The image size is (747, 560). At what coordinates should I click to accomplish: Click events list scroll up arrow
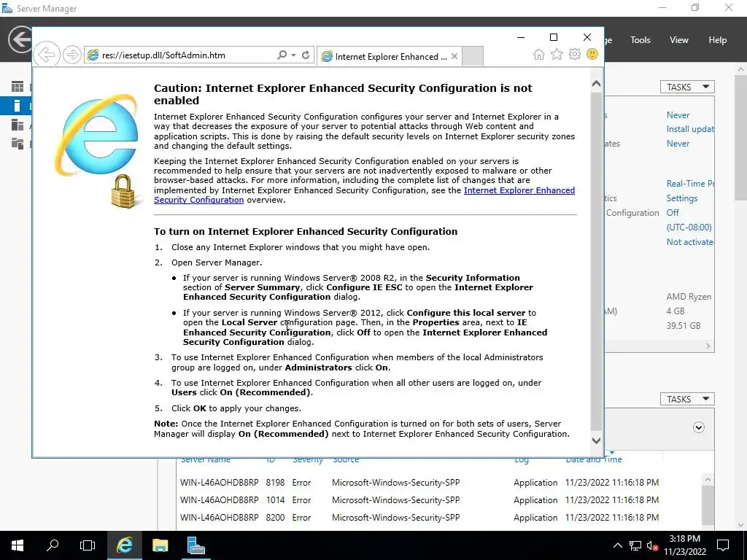coord(708,480)
